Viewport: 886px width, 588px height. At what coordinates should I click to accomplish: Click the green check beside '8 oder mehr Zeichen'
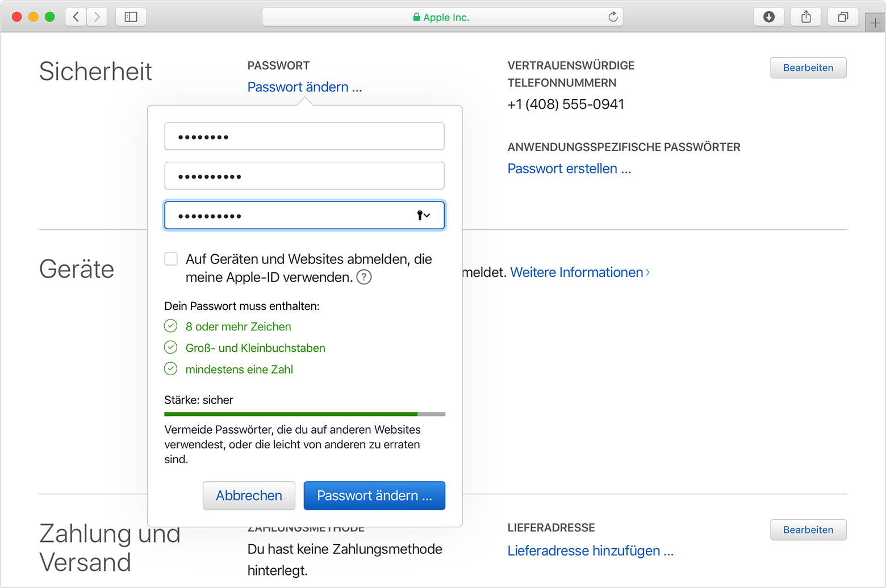[x=171, y=326]
